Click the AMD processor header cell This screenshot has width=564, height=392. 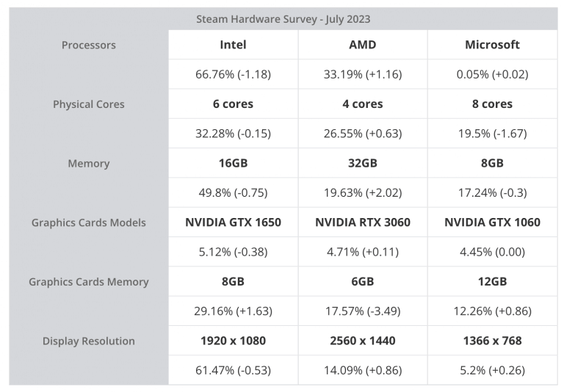click(x=363, y=45)
